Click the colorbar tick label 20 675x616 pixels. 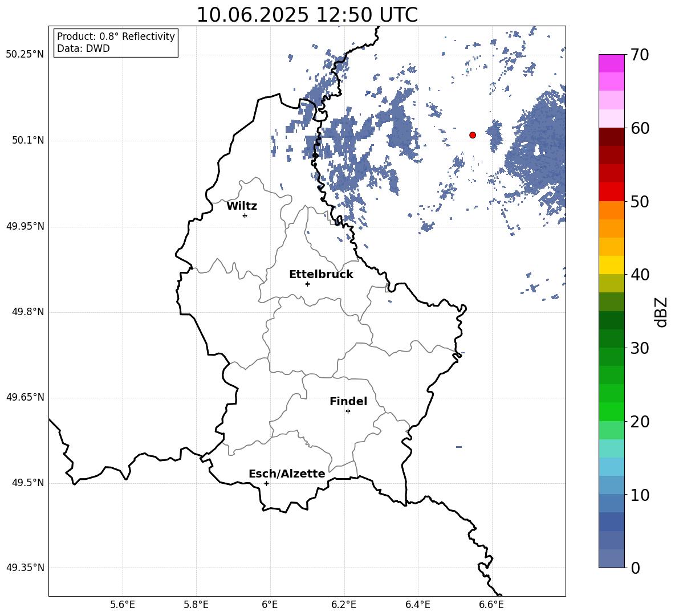[x=640, y=421]
